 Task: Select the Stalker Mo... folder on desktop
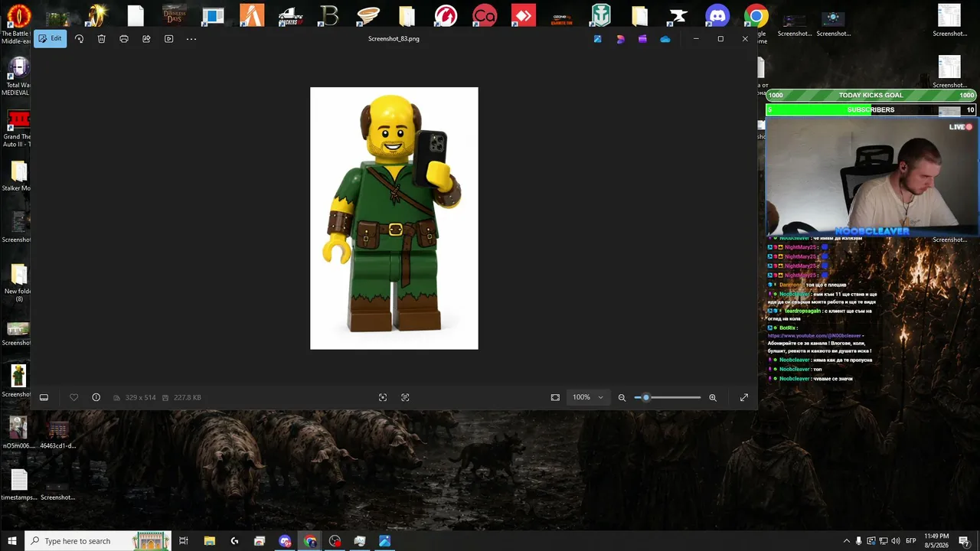pos(17,176)
